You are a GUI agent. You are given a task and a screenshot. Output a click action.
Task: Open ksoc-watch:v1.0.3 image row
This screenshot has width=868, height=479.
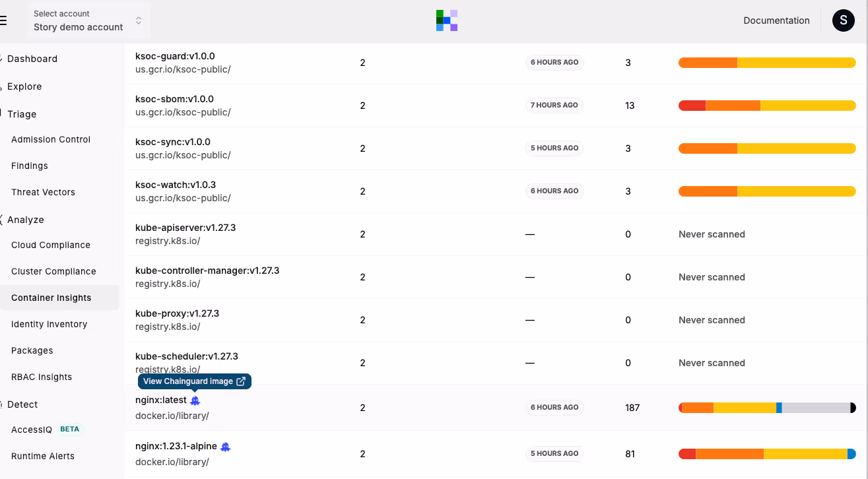pyautogui.click(x=496, y=191)
